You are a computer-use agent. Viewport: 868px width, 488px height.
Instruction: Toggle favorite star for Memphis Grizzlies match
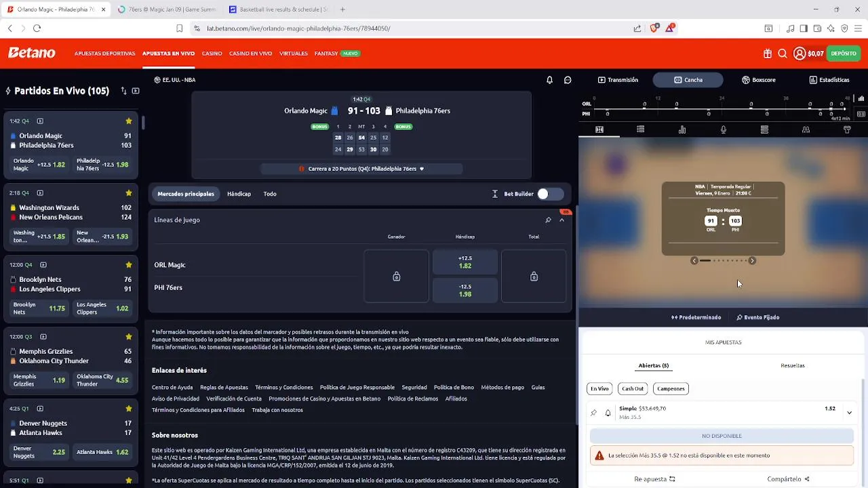[x=129, y=337]
